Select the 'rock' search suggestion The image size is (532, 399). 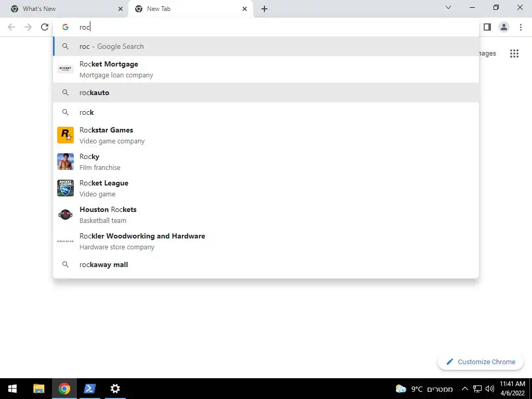pyautogui.click(x=266, y=112)
